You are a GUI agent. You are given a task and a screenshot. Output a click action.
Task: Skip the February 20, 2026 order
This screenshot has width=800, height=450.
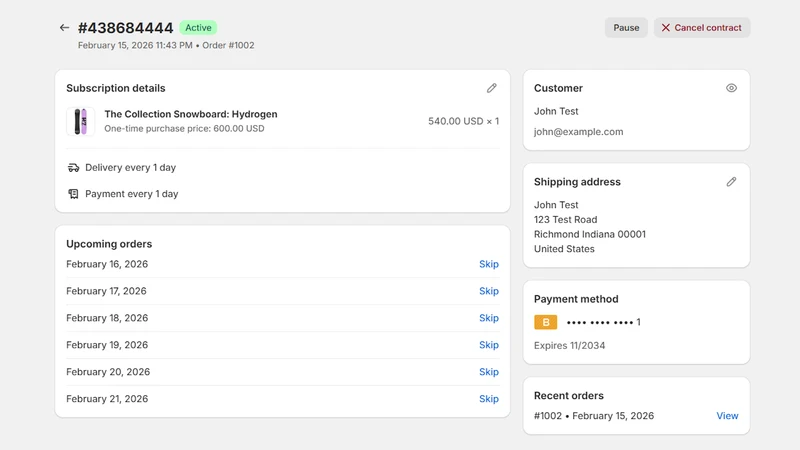click(488, 372)
